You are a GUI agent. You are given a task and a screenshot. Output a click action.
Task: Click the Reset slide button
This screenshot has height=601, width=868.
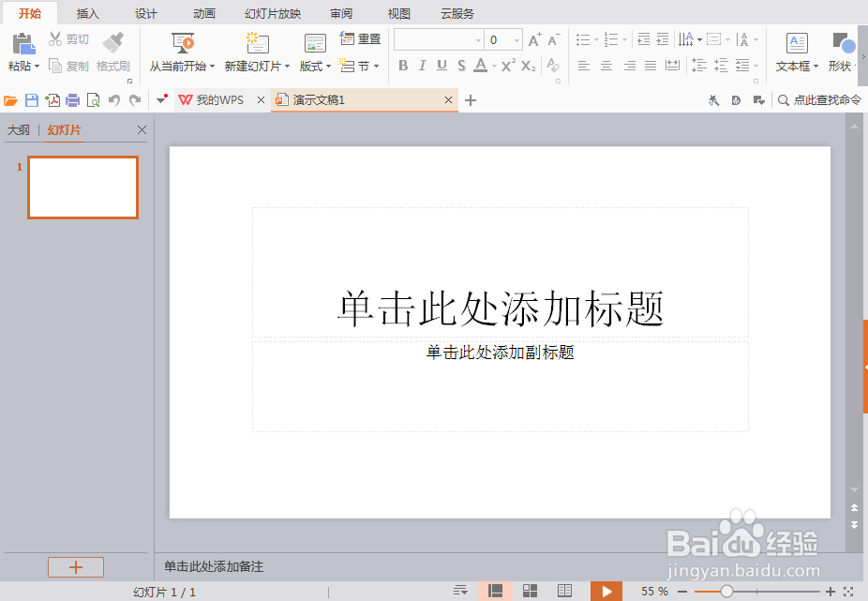click(x=360, y=38)
